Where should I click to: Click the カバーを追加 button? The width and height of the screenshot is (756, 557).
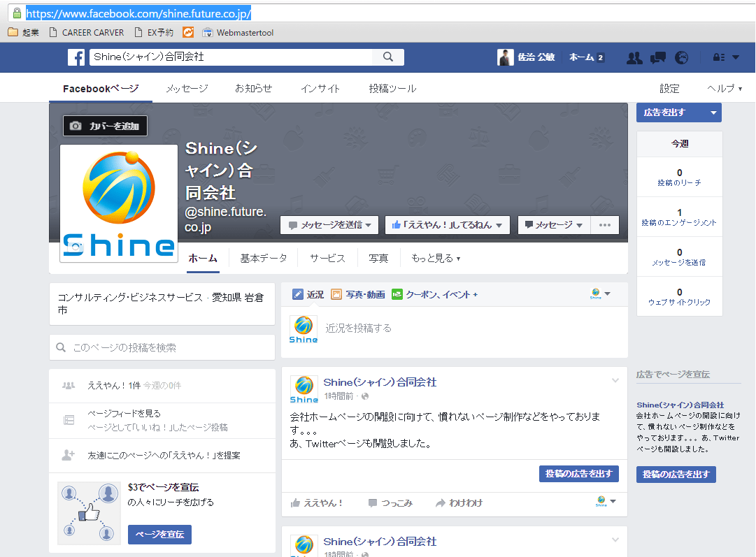click(x=105, y=126)
